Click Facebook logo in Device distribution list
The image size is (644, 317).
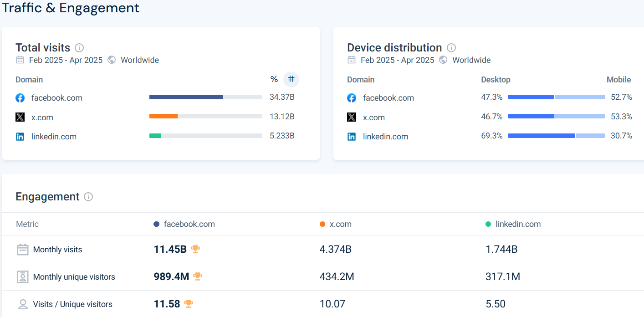[352, 98]
